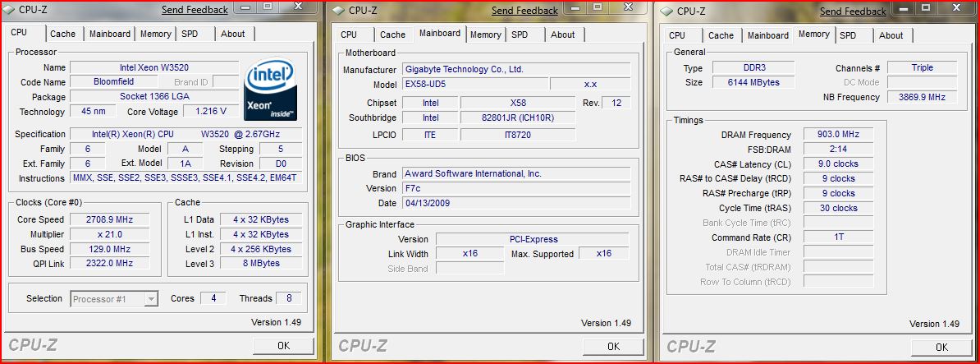The width and height of the screenshot is (980, 364).
Task: Open Cache tab in the Memory timings window
Action: (721, 35)
